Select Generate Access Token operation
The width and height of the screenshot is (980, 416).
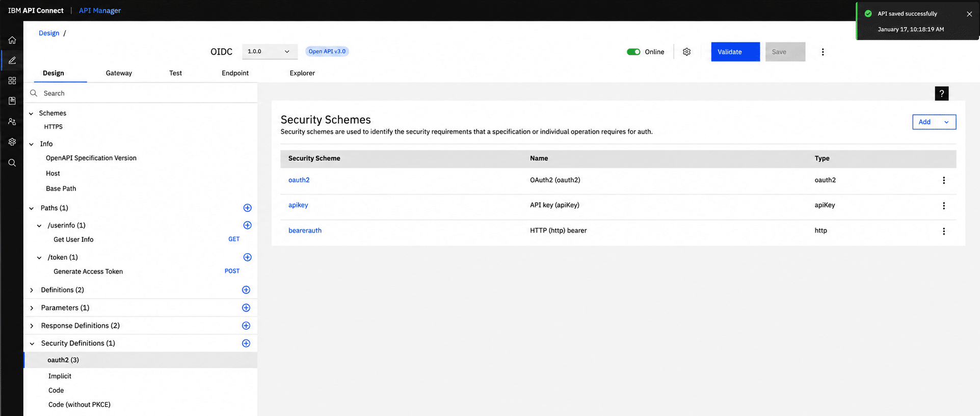coord(88,271)
